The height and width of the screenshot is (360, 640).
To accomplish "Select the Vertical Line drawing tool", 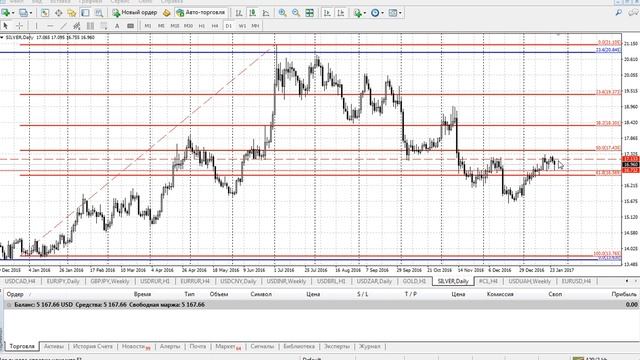I will [x=36, y=26].
